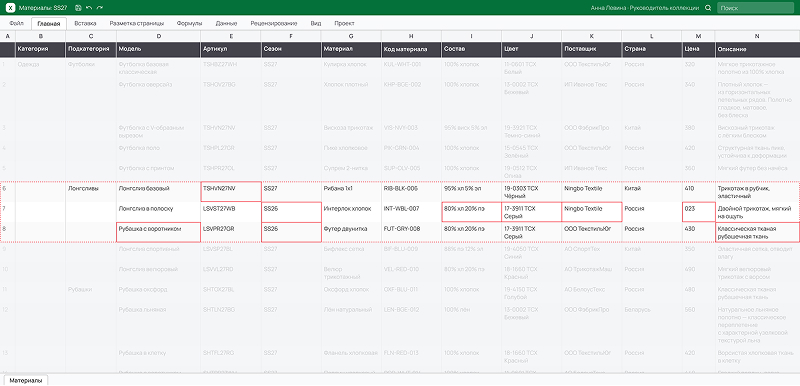Select column D header
Image resolution: width=800 pixels, height=386 pixels.
(159, 36)
